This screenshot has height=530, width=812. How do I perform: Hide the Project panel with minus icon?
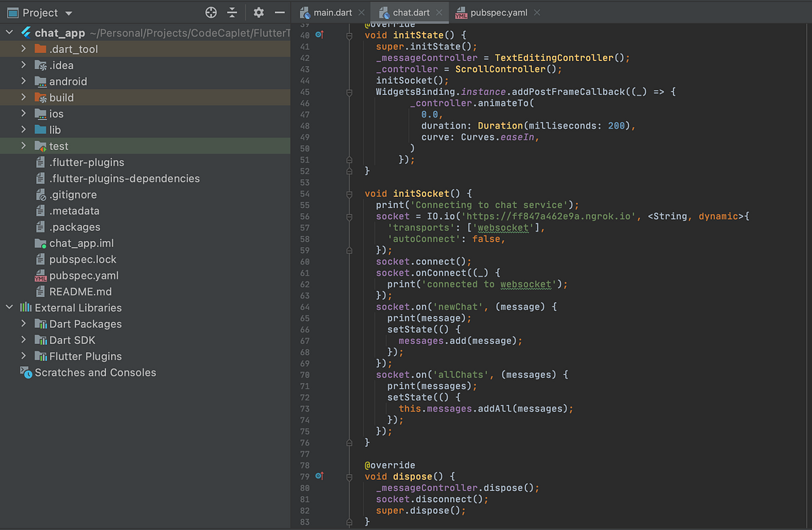(279, 12)
